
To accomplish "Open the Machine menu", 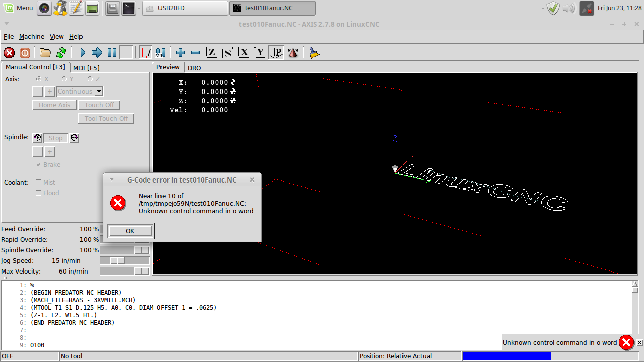I will (32, 37).
